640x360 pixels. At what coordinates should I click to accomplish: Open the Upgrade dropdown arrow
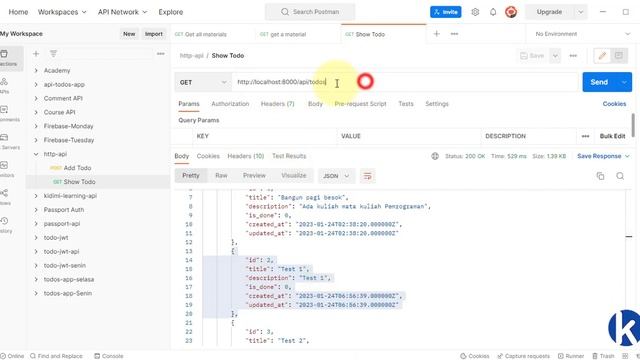point(580,12)
